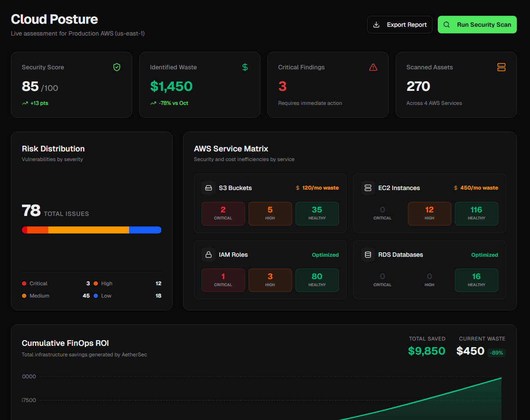The height and width of the screenshot is (420, 530).
Task: Select the S3 Buckets 2 Critical tile
Action: 223,214
